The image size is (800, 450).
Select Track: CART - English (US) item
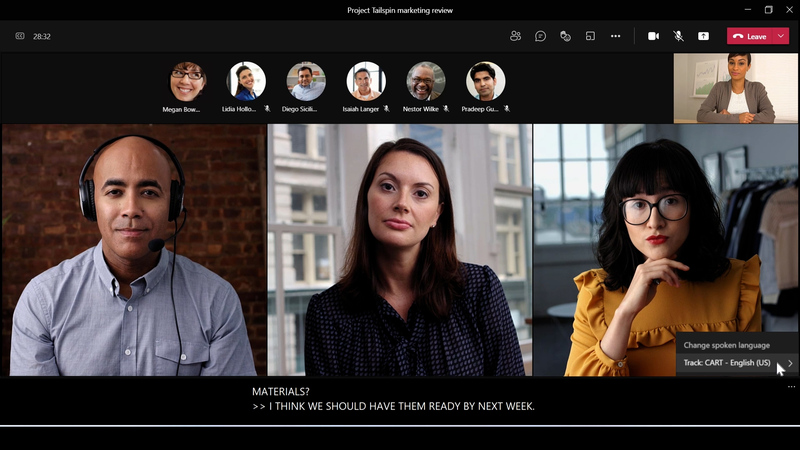point(727,363)
